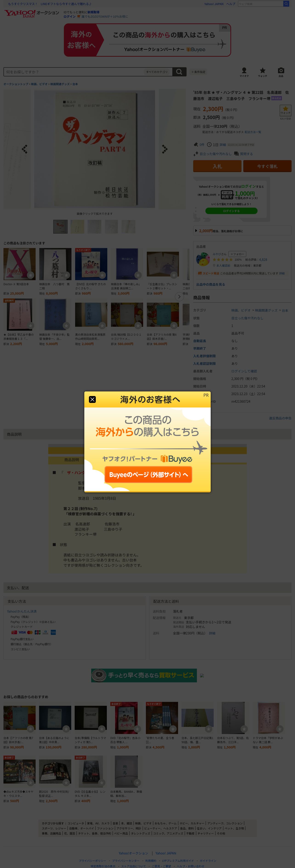Select the fifth image thumbnail

(128, 226)
